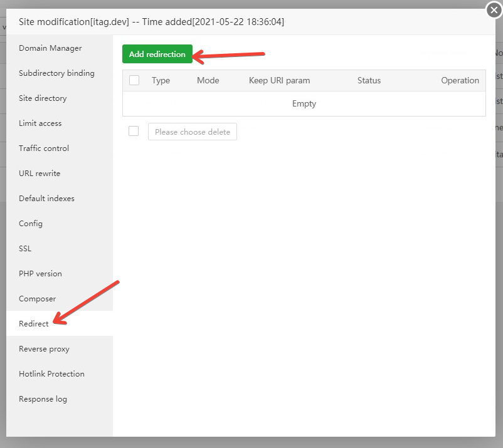
Task: Tick the select-all checkbox in table header
Action: click(134, 80)
